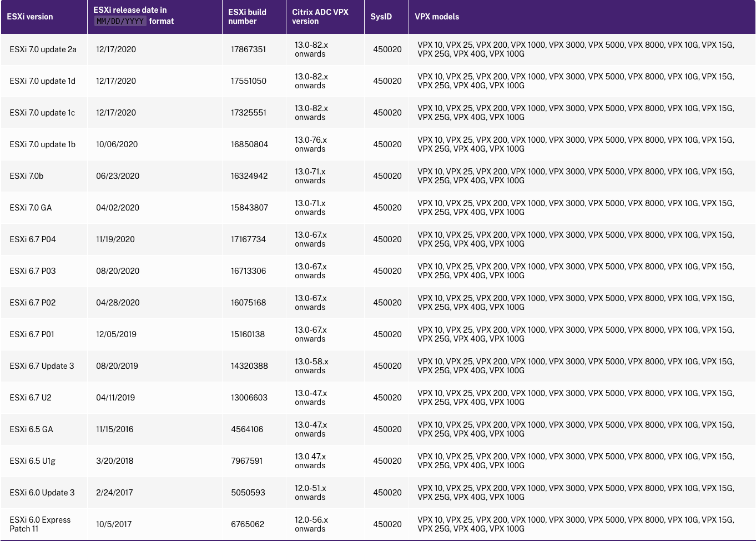The height and width of the screenshot is (541, 756).
Task: Click build number 13006603
Action: coord(249,398)
